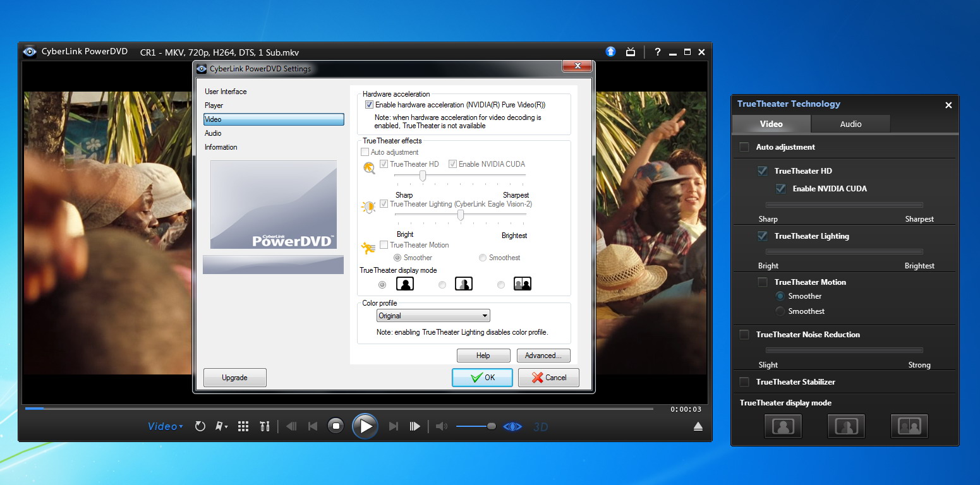Choose the split-screen display mode icon in Settings
Screen dimensions: 980x485
coord(464,284)
